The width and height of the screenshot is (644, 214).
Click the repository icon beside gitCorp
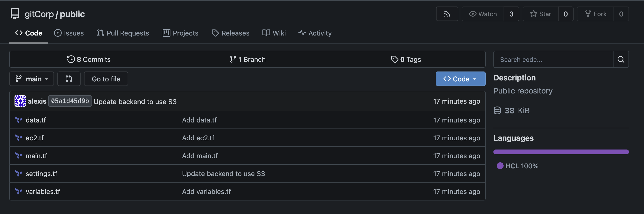[15, 14]
